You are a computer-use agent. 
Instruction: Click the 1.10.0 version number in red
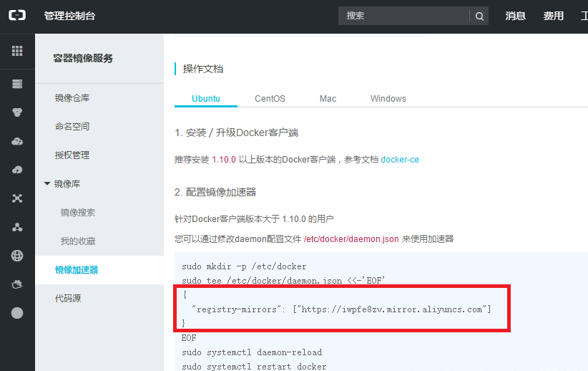224,160
